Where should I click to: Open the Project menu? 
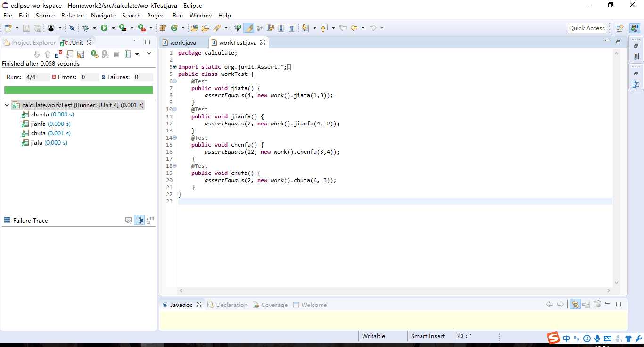point(157,16)
